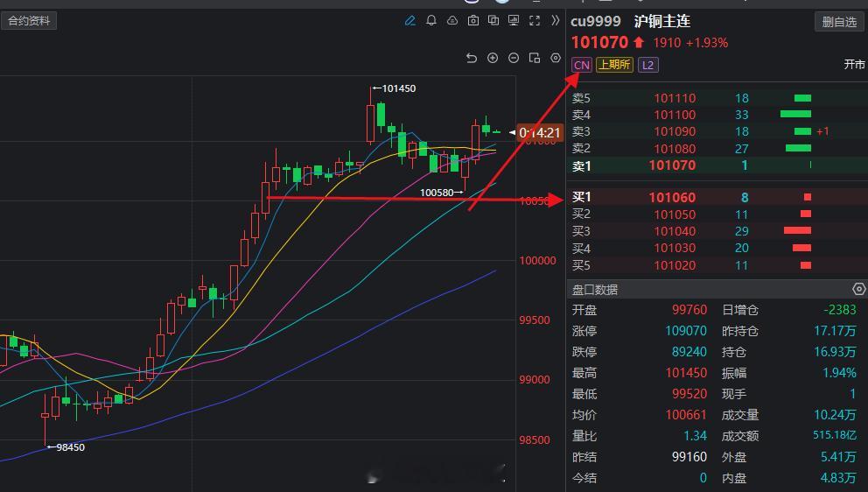Click 最低 value 99520
Screen dimensions: 868x492
[689, 394]
